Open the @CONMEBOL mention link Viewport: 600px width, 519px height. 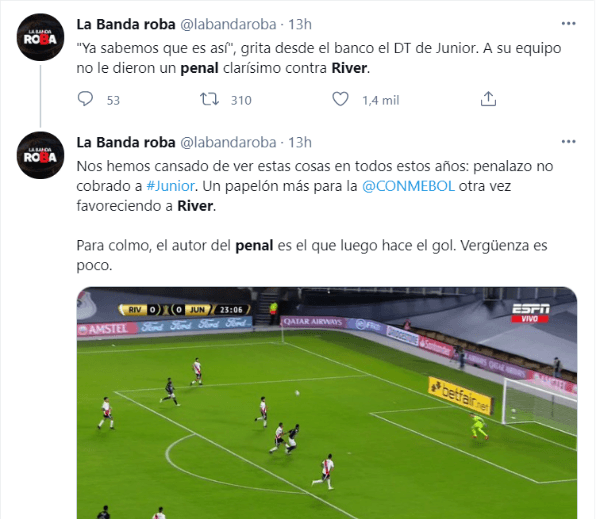(x=408, y=186)
